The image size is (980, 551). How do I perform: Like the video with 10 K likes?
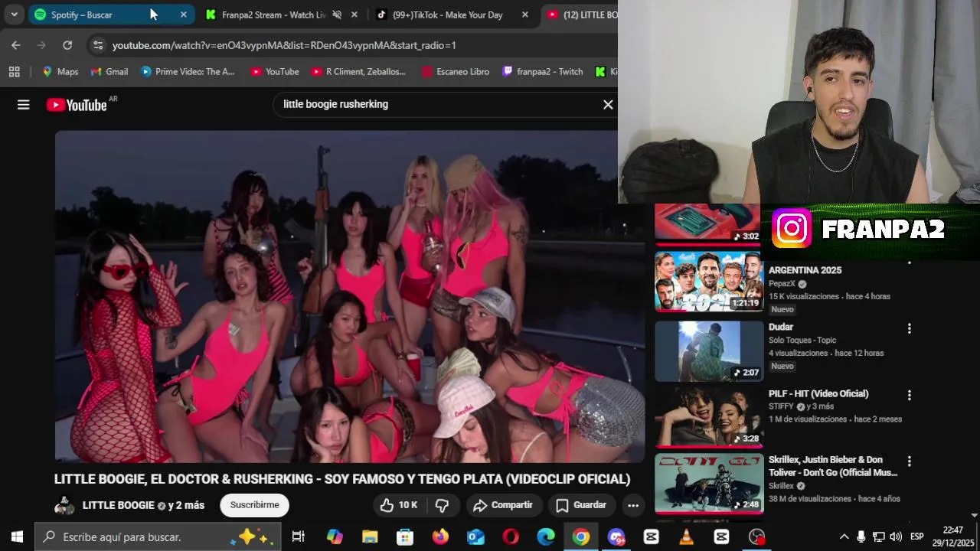[x=399, y=505]
